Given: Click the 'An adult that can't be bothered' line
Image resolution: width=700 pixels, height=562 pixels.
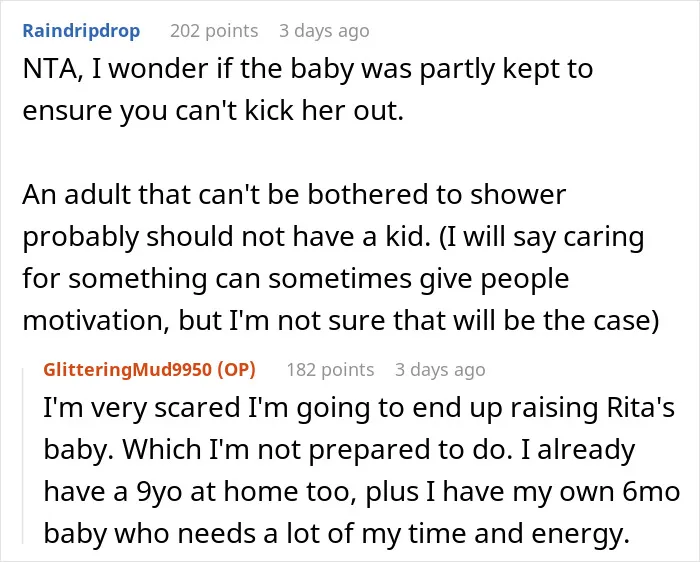Looking at the screenshot, I should 294,195.
